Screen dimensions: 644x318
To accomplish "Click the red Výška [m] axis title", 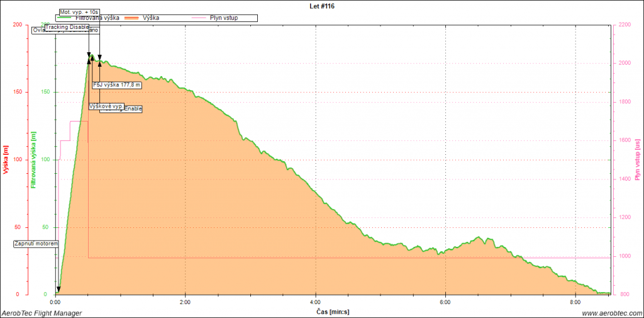I will tap(6, 160).
